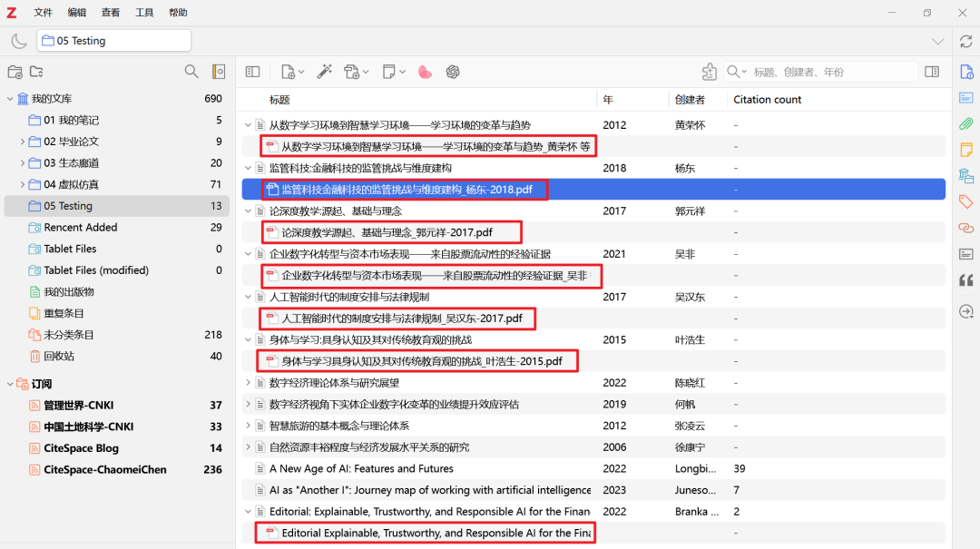Open the add item by identifier wand
This screenshot has height=549, width=980.
(x=325, y=72)
